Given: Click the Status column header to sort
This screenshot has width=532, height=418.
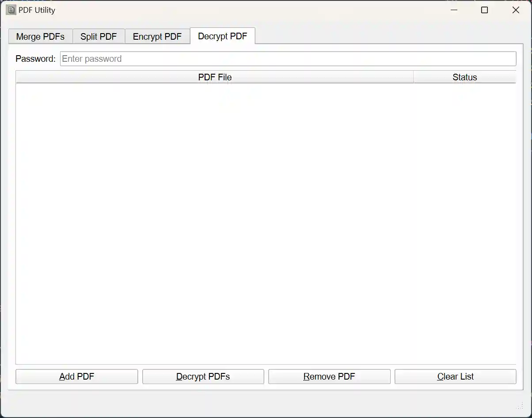Looking at the screenshot, I should tap(464, 77).
